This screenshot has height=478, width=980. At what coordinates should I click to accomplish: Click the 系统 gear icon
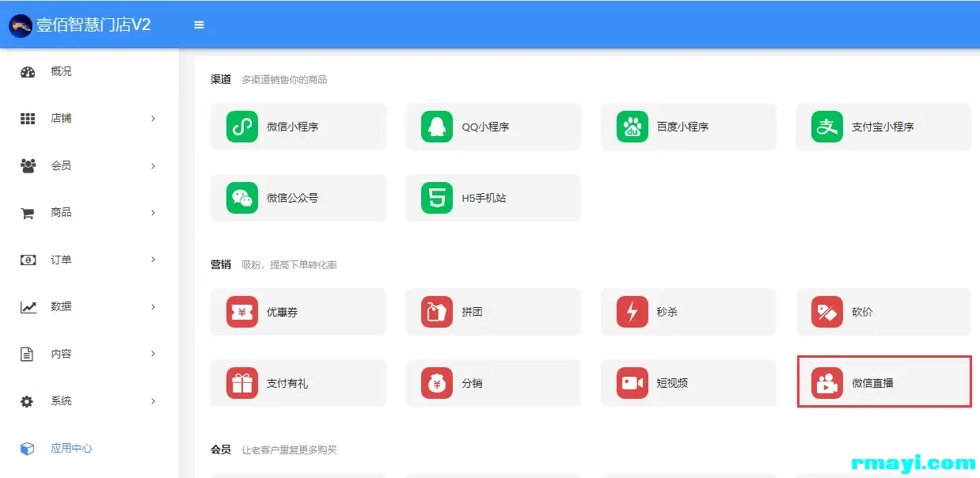click(28, 401)
